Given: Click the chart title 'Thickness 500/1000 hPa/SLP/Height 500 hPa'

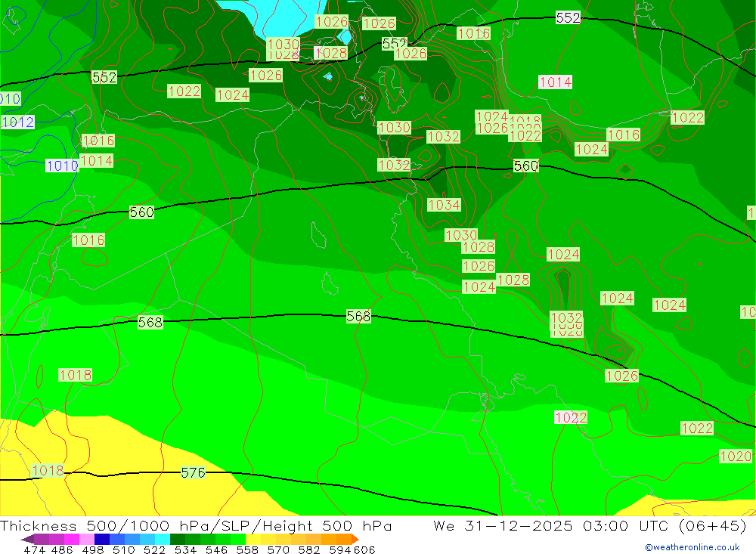Looking at the screenshot, I should (196, 525).
